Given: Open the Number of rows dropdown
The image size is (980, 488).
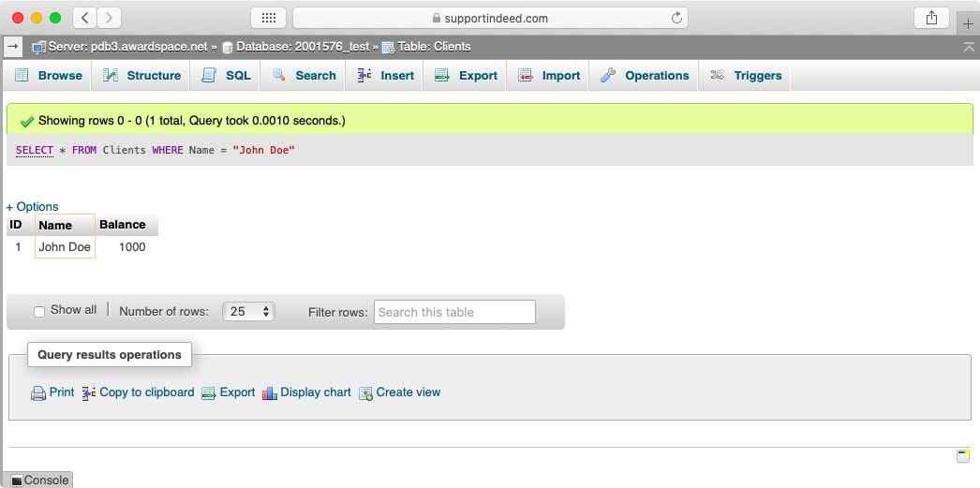Looking at the screenshot, I should pos(248,312).
